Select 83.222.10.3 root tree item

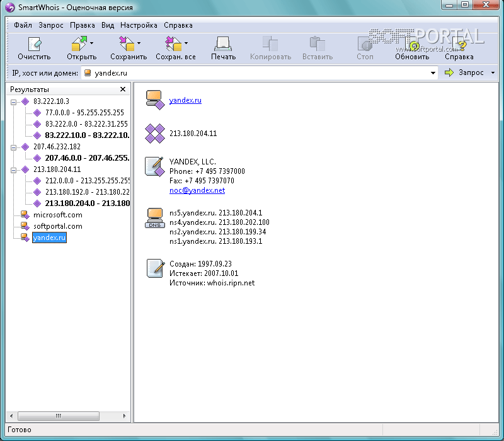pos(51,101)
